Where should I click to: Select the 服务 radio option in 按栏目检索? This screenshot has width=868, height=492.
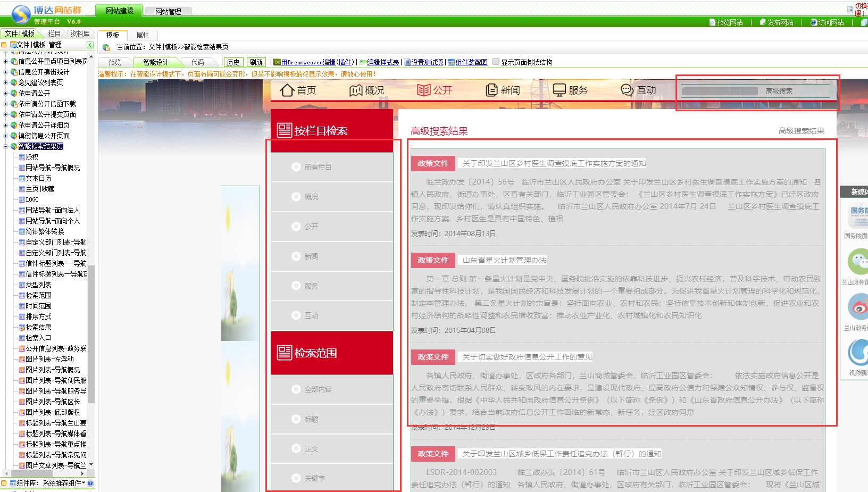pos(296,286)
